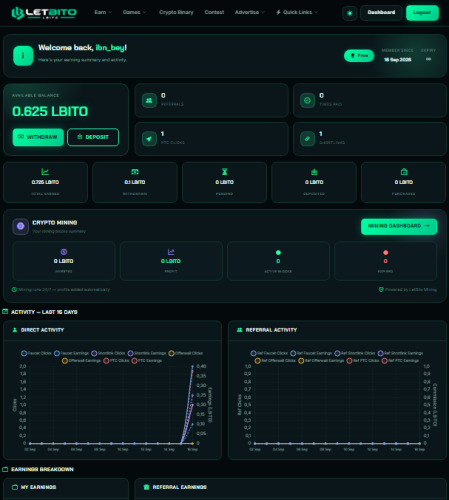Click the Deposited icon

(x=314, y=172)
